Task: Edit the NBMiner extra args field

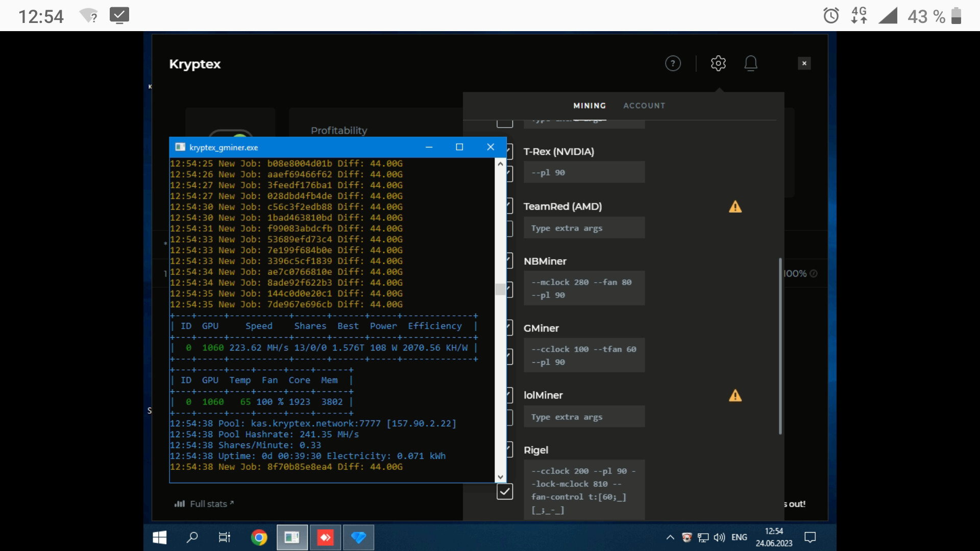Action: tap(584, 288)
